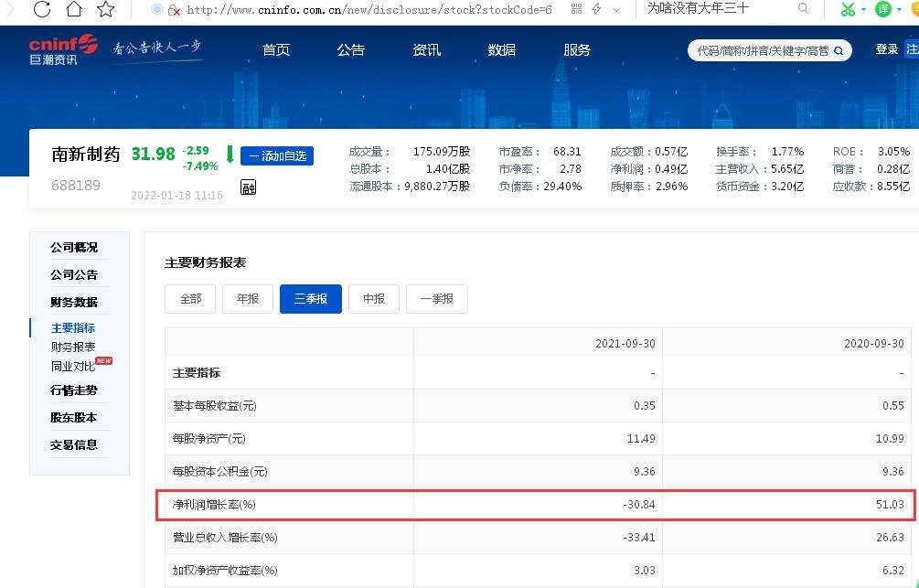Click the search icon in the cninfo search box
The image size is (919, 588).
click(x=839, y=51)
